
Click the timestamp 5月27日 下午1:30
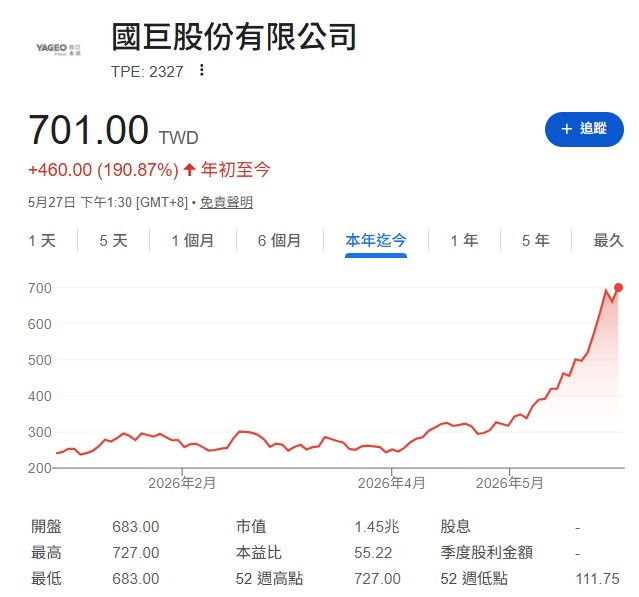[80, 202]
